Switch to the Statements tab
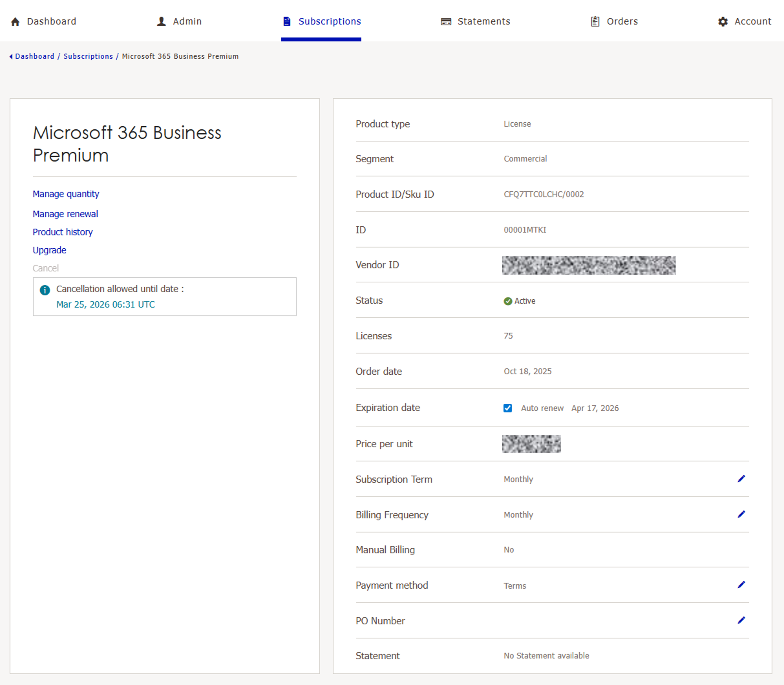This screenshot has height=685, width=784. [483, 21]
